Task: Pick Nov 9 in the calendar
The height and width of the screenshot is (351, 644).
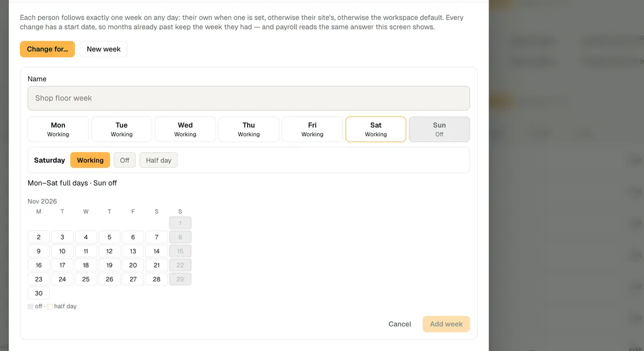Action: (x=39, y=251)
